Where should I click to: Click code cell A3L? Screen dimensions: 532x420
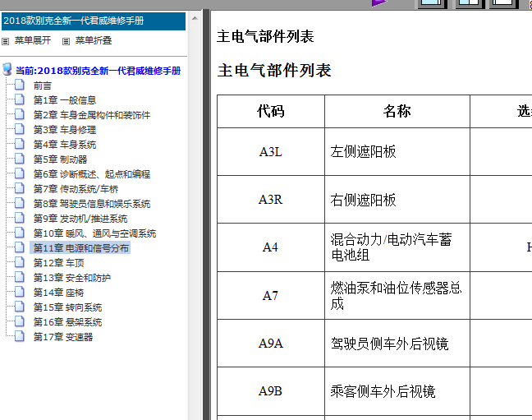point(271,151)
